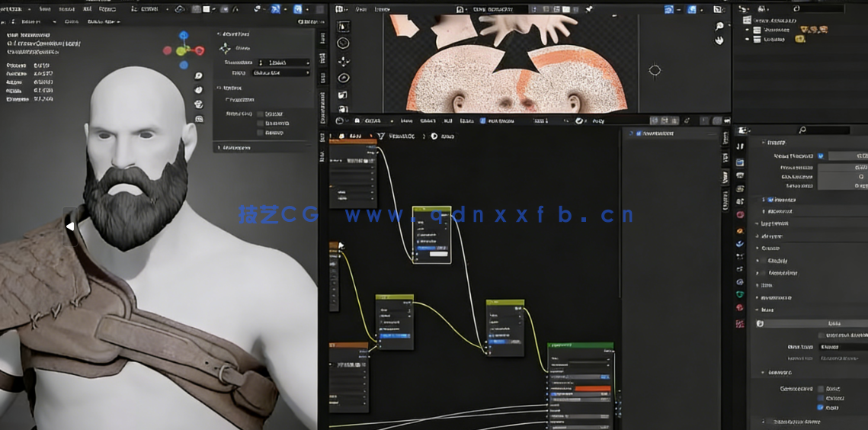Viewport: 868px width, 430px height.
Task: Select the four-arrow move tool in image editor toolbar
Action: (x=343, y=61)
